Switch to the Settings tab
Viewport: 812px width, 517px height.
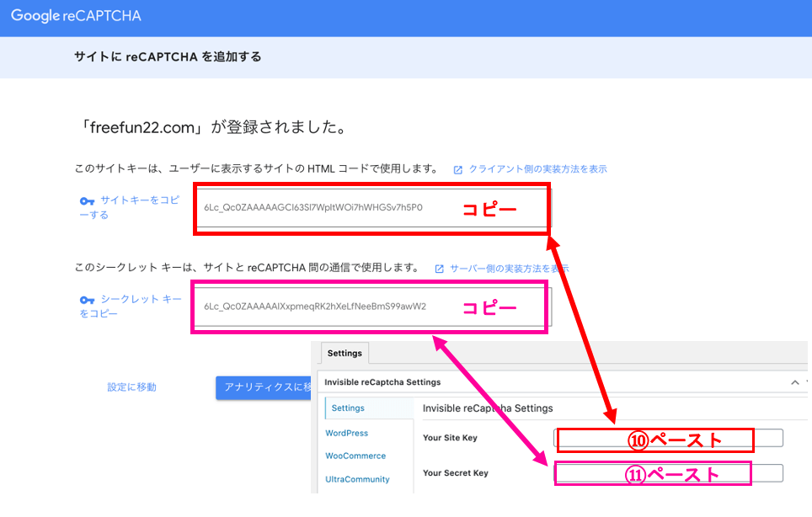345,353
